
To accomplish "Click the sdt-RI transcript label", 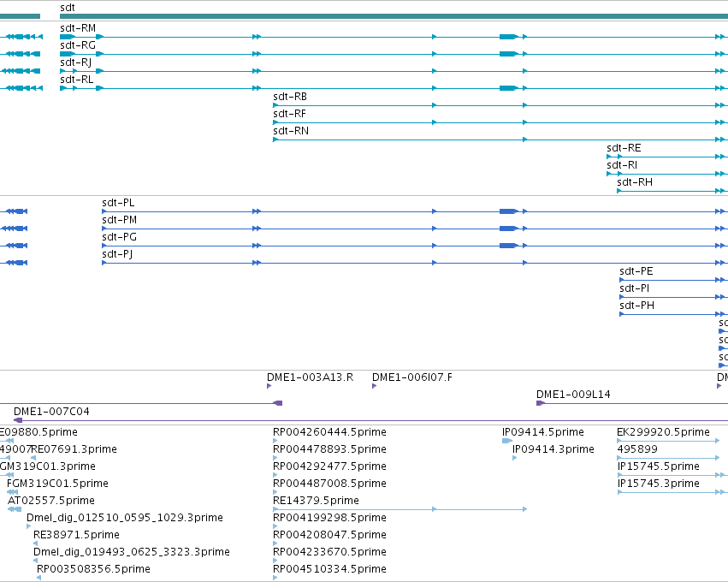I will pos(622,165).
